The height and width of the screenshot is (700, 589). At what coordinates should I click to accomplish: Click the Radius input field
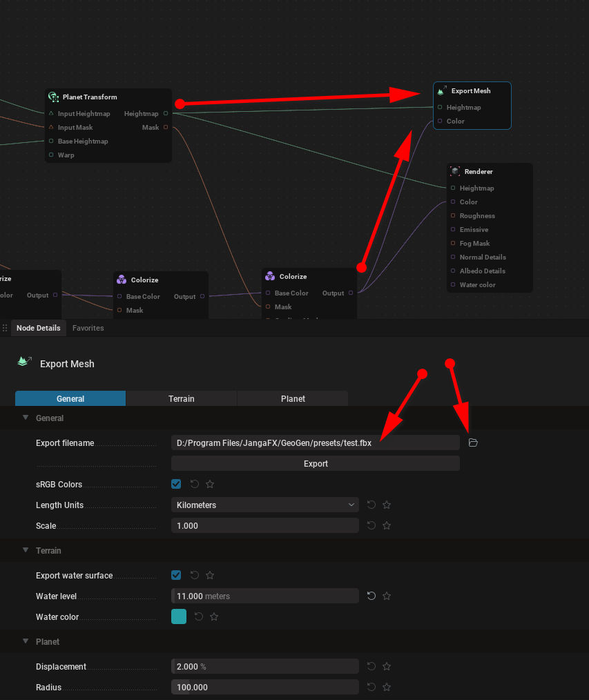click(264, 688)
